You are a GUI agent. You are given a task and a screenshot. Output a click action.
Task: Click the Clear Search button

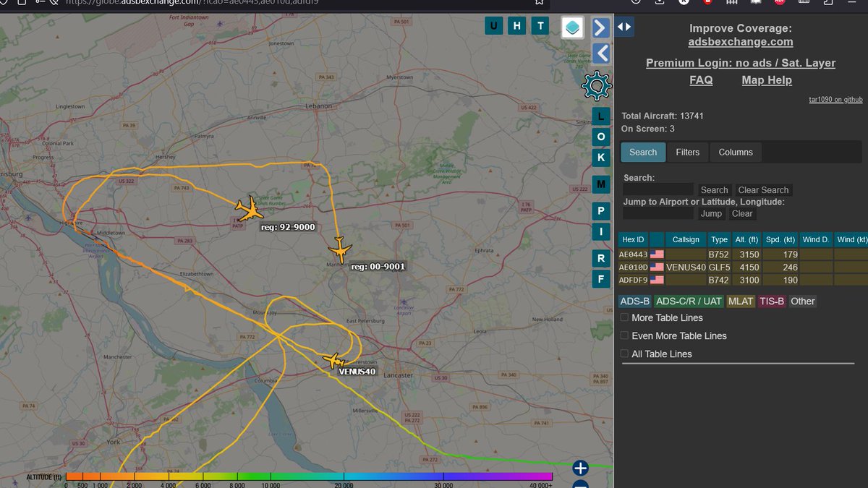[x=763, y=190]
